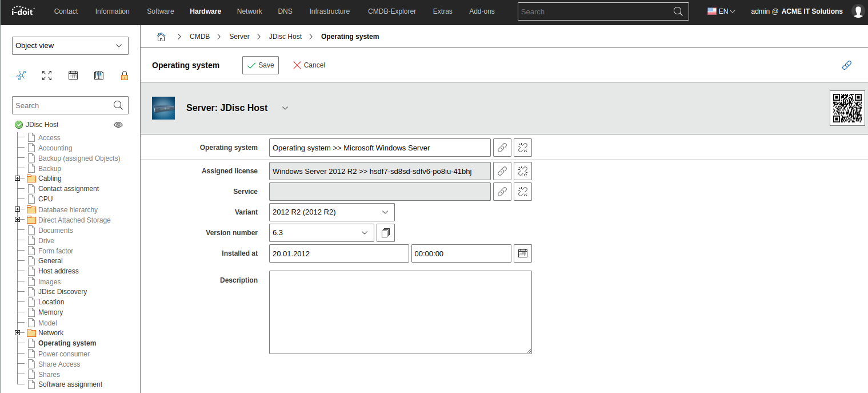
Task: Click the attach link icon for Operating system
Action: click(x=502, y=148)
